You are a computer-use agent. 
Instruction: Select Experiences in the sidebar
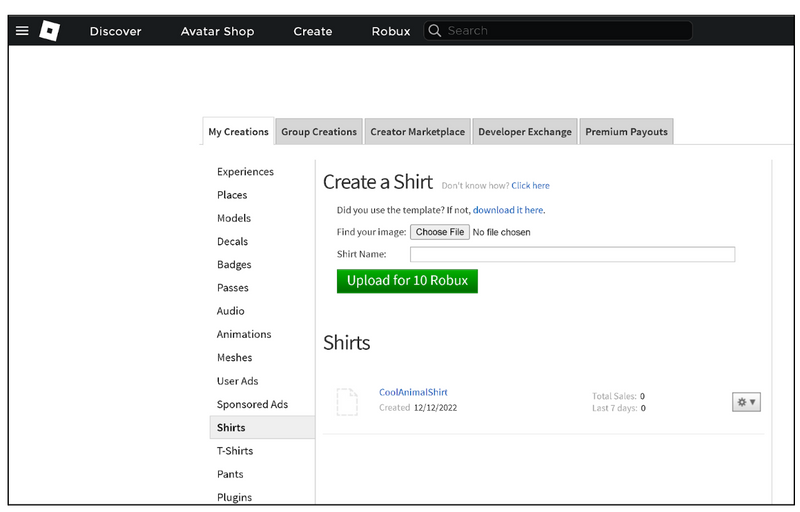[x=245, y=172]
